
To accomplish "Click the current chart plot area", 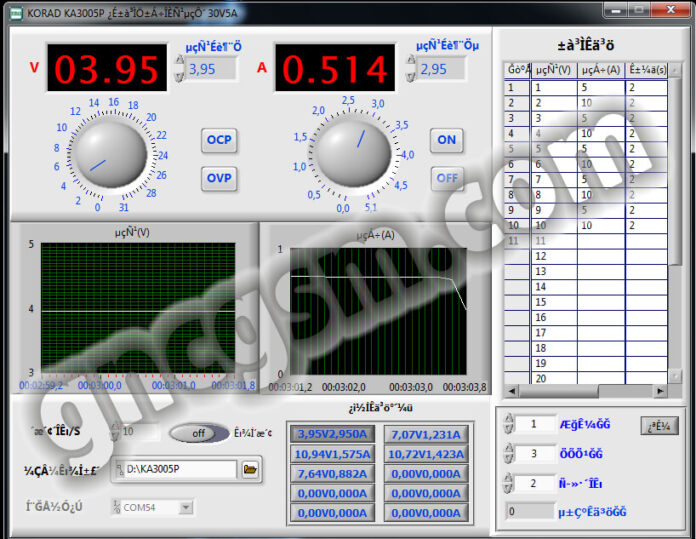I will [378, 311].
